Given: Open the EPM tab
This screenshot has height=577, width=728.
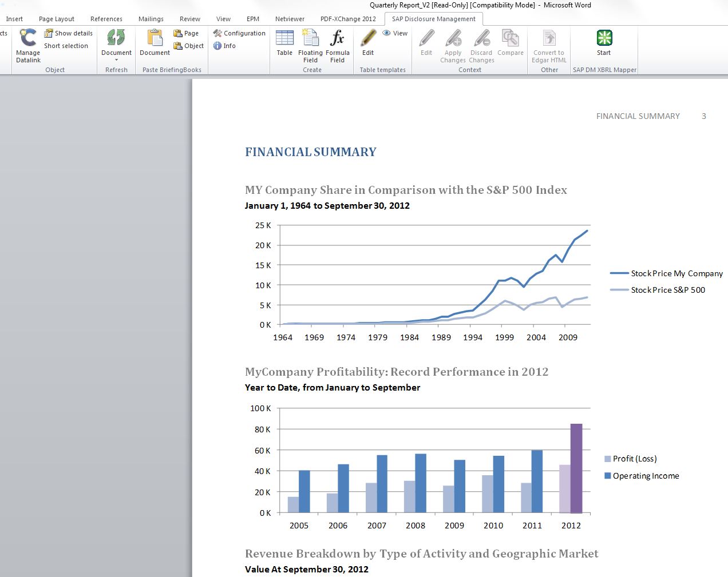Looking at the screenshot, I should (253, 19).
